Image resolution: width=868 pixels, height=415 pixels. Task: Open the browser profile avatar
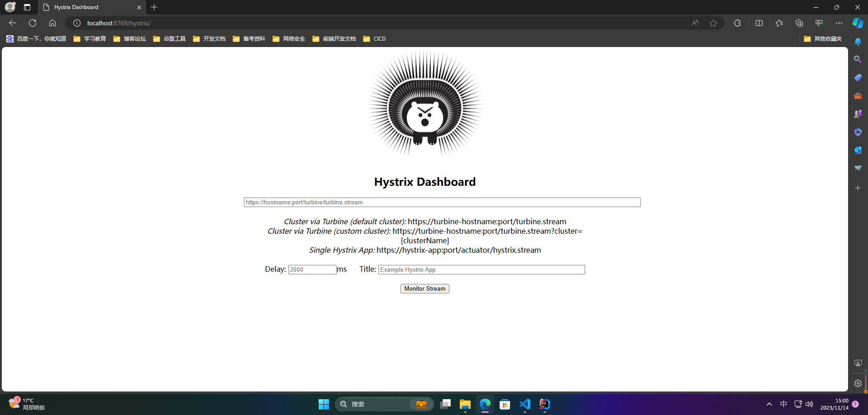tap(10, 7)
